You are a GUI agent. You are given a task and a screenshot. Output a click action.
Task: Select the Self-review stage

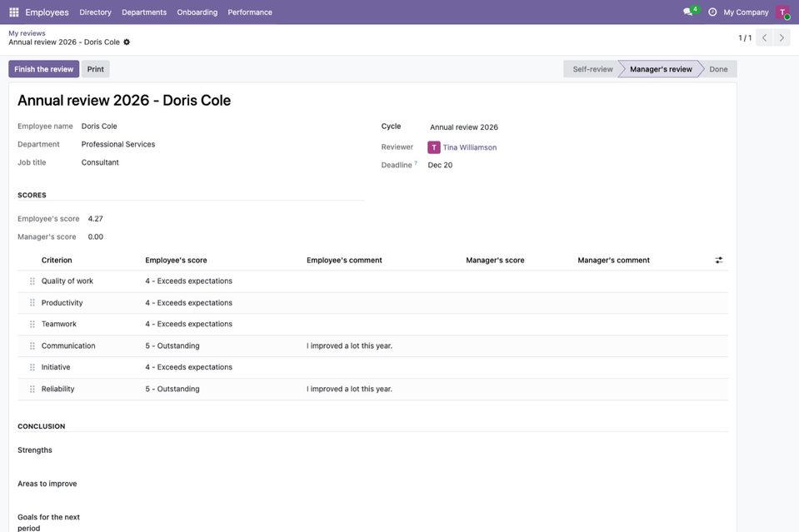coord(592,69)
